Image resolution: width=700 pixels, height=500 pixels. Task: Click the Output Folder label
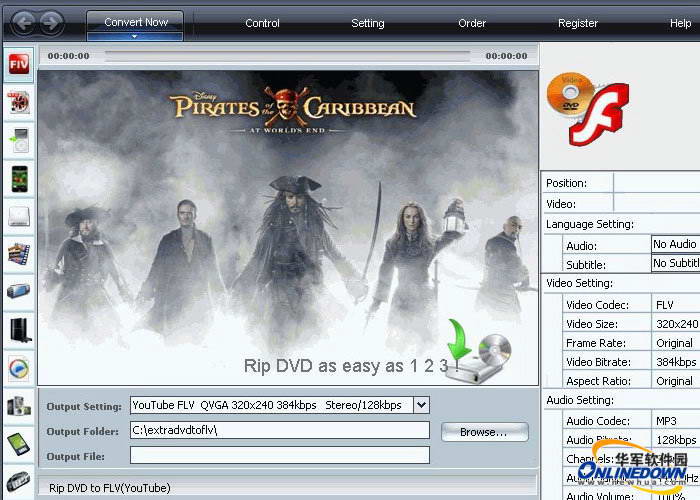83,432
